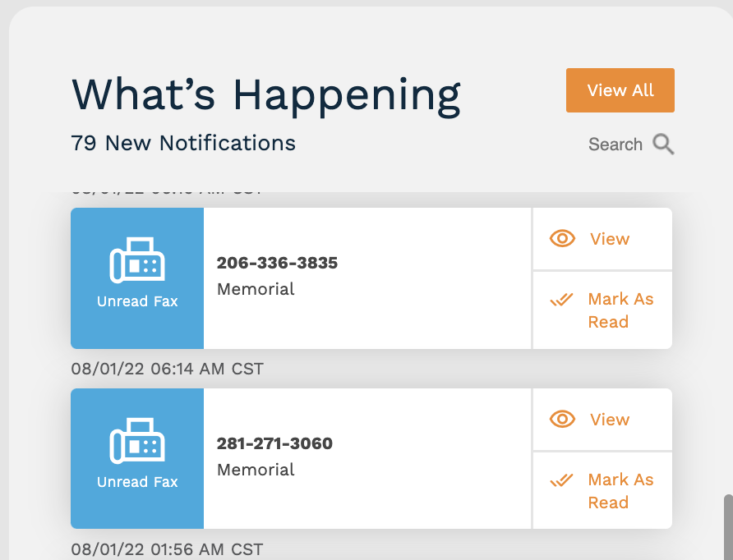
Task: Click eye icon on 281-271-3060 fax
Action: tap(562, 419)
